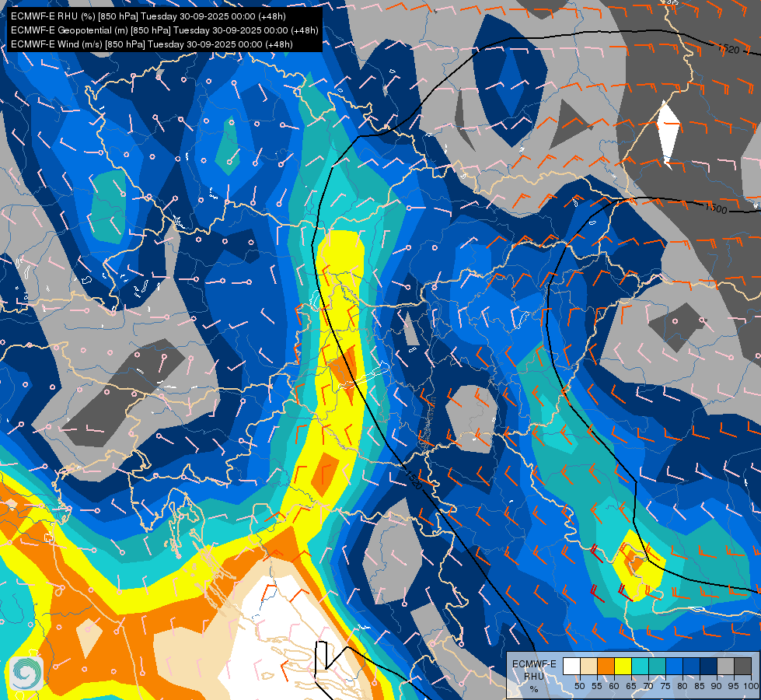
Task: Click the Wind 850 hPa title line
Action: (x=152, y=44)
